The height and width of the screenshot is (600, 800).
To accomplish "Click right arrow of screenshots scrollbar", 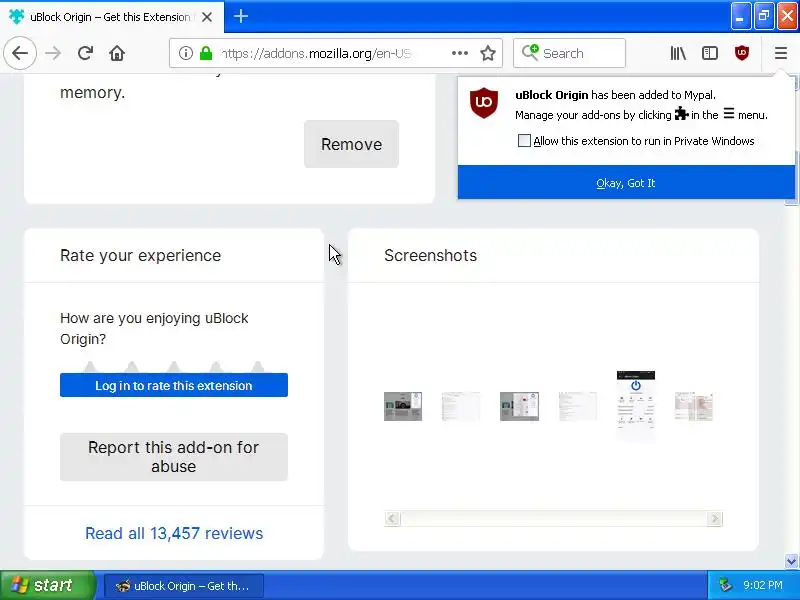I will (x=714, y=518).
